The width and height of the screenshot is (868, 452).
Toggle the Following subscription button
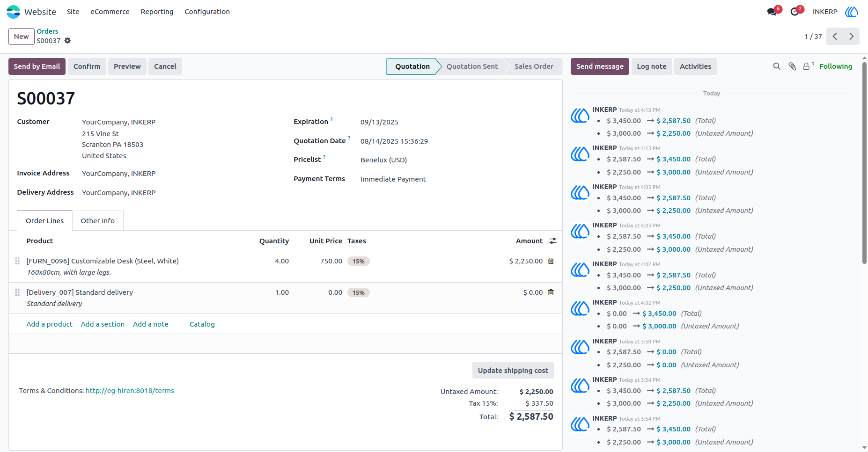click(836, 66)
